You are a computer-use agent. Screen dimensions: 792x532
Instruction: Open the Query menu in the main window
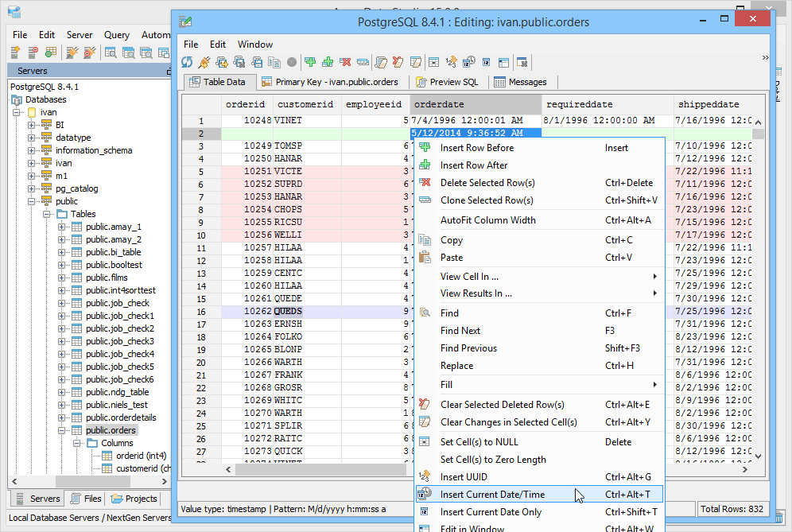117,35
